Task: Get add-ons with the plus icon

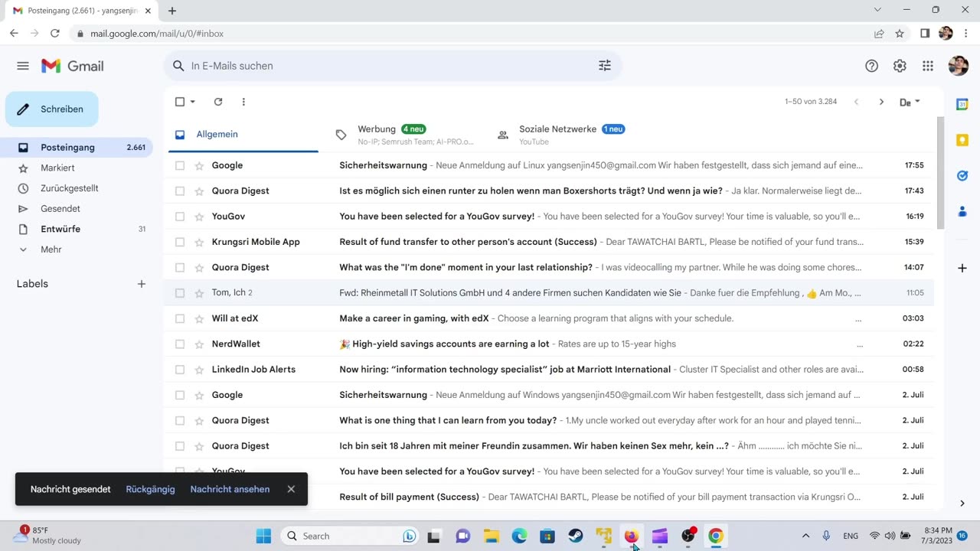Action: [962, 268]
